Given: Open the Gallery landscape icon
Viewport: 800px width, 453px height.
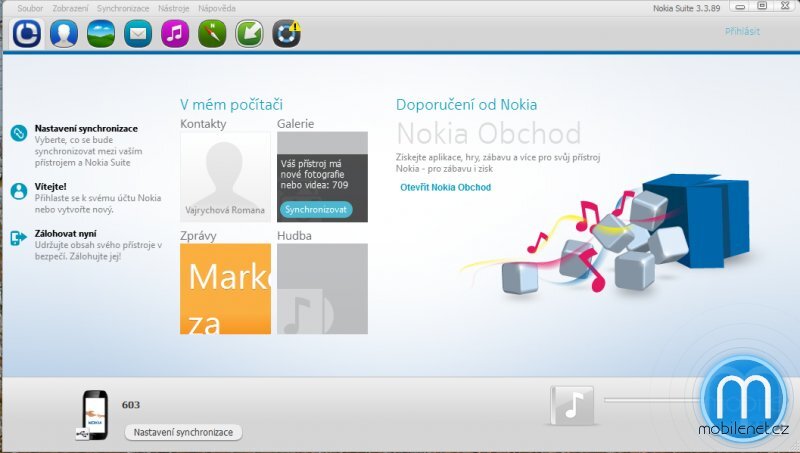Looking at the screenshot, I should pyautogui.click(x=101, y=34).
